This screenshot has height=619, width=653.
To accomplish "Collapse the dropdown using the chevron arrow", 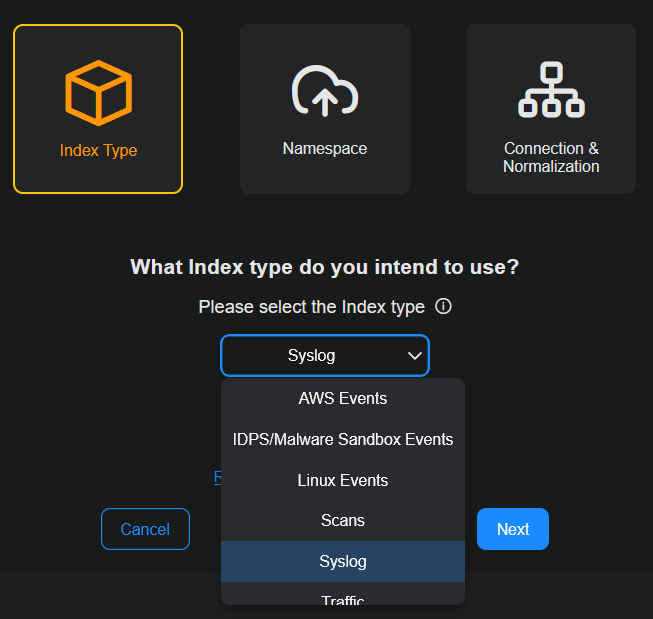I will tap(415, 356).
